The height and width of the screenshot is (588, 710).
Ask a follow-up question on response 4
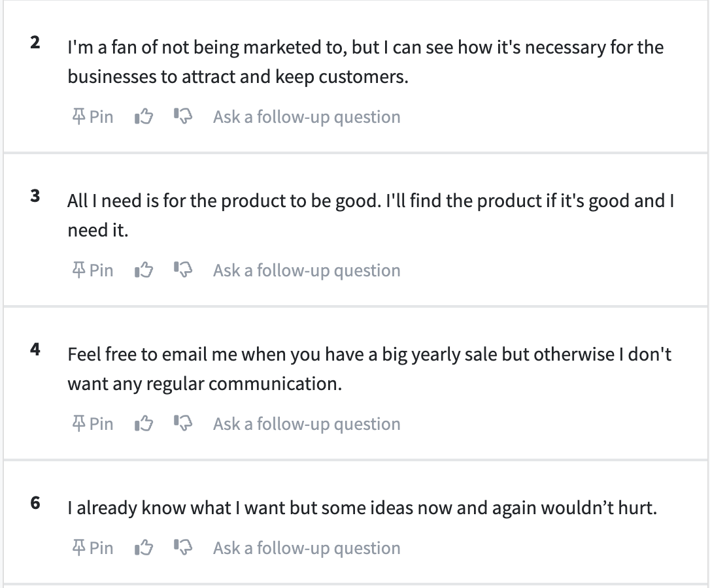click(307, 423)
